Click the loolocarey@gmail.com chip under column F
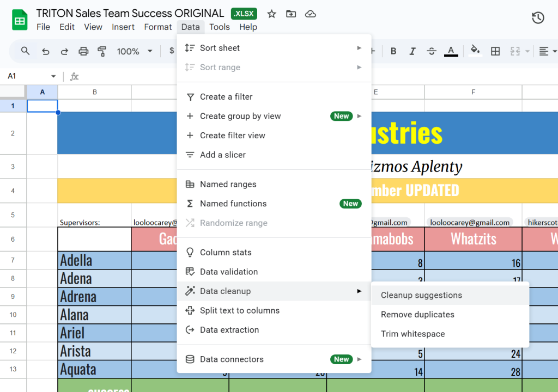558x392 pixels. tap(470, 222)
